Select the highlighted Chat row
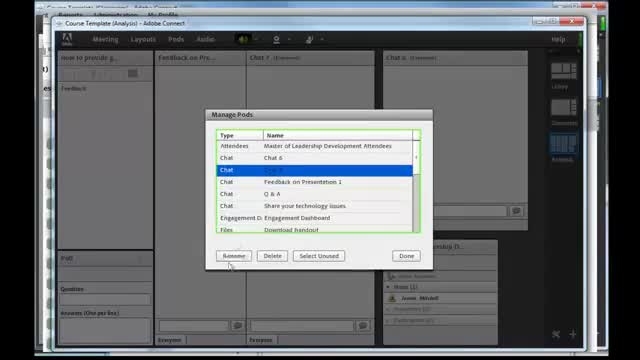The image size is (640, 360). 314,170
